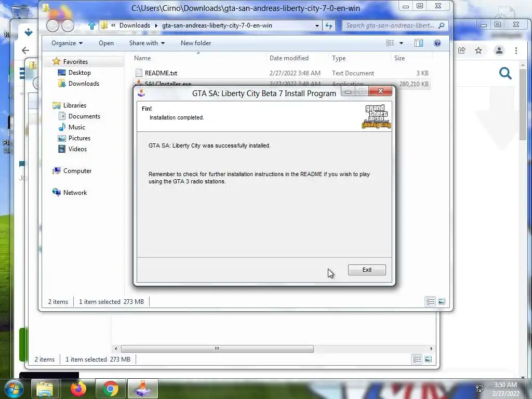Click the up-folder arrow icon

(91, 25)
